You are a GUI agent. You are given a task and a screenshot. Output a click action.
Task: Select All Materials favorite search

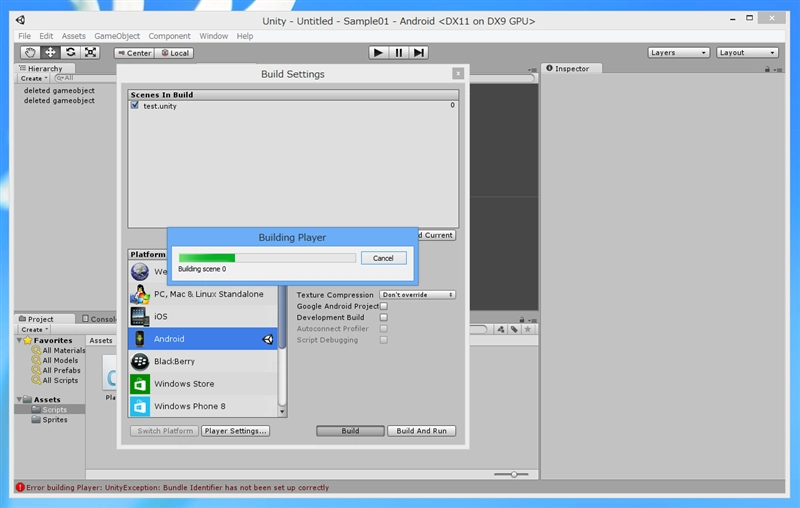(x=58, y=350)
